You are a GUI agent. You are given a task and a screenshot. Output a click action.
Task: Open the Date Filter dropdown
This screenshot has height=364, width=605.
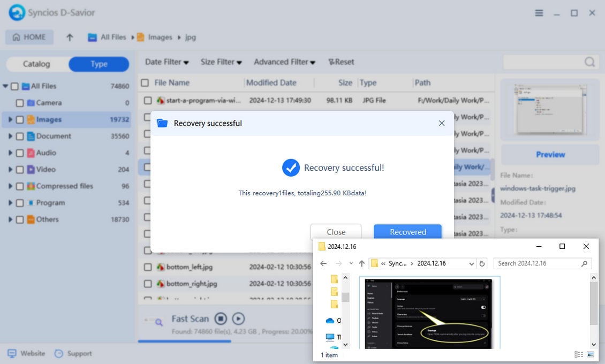point(167,62)
